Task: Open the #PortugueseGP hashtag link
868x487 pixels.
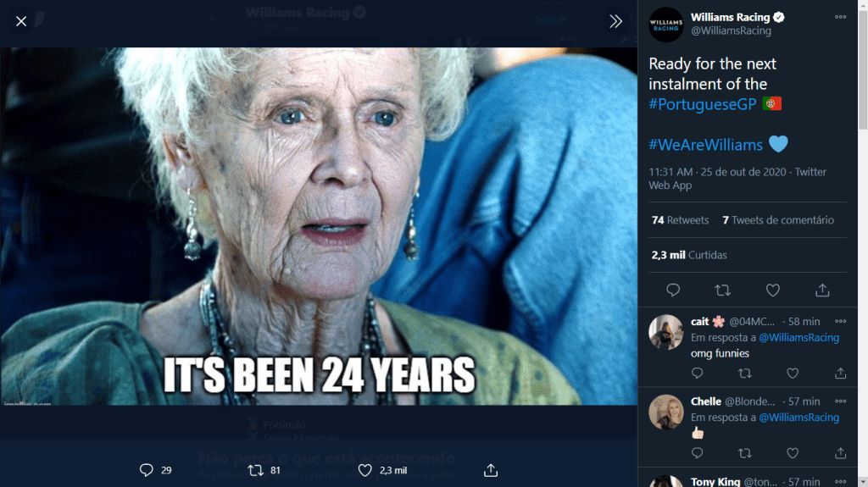Action: (703, 104)
